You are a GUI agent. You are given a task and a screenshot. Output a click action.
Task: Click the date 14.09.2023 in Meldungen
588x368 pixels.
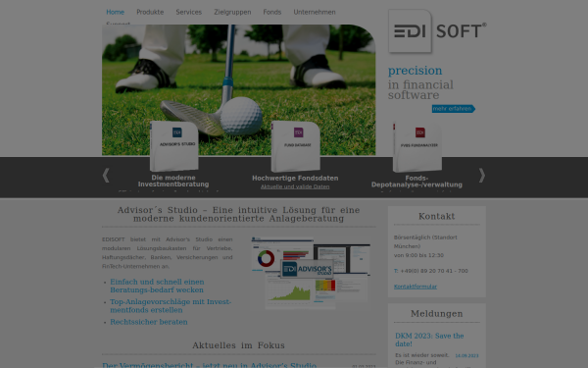click(x=466, y=355)
